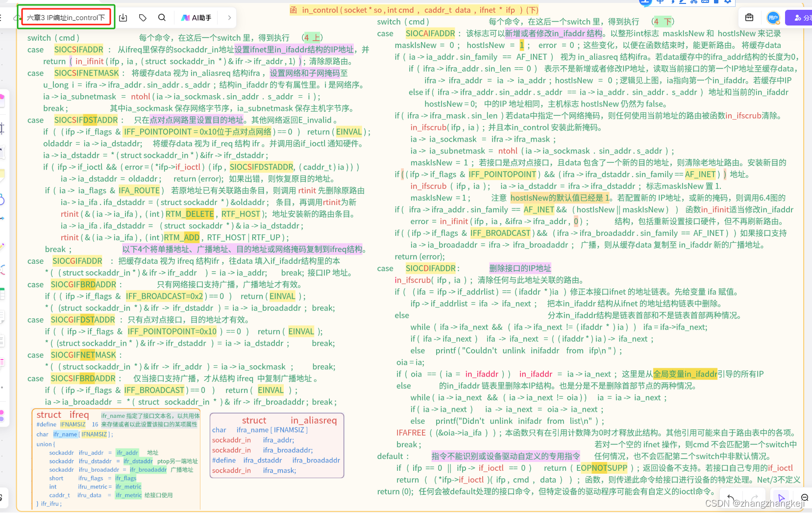Click the SIOCGIFDSTADDR case label
The height and width of the screenshot is (513, 812).
[x=83, y=320]
